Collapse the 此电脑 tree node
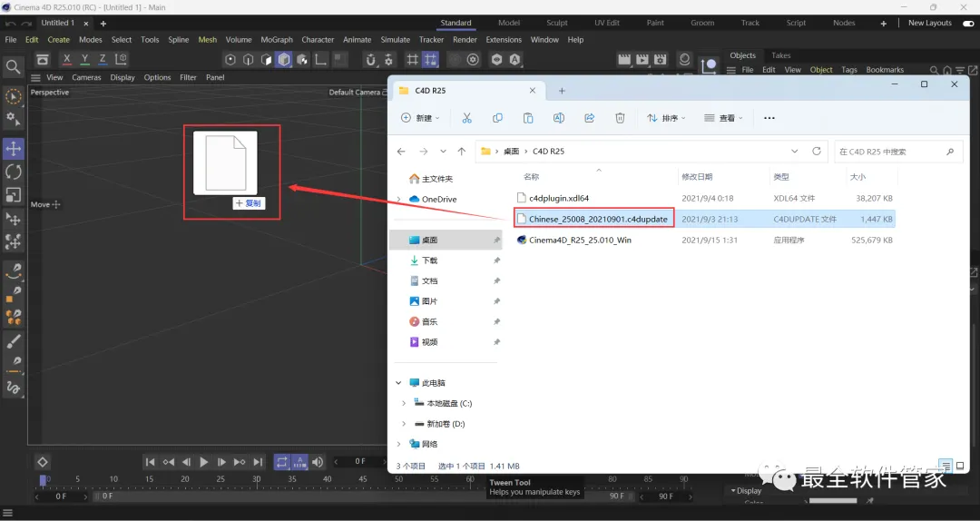This screenshot has width=980, height=521. [x=398, y=383]
